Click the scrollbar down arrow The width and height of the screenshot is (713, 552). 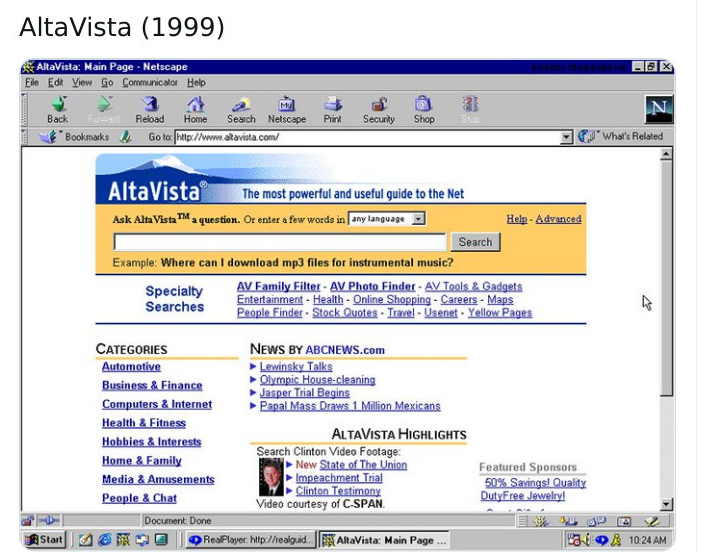[666, 504]
